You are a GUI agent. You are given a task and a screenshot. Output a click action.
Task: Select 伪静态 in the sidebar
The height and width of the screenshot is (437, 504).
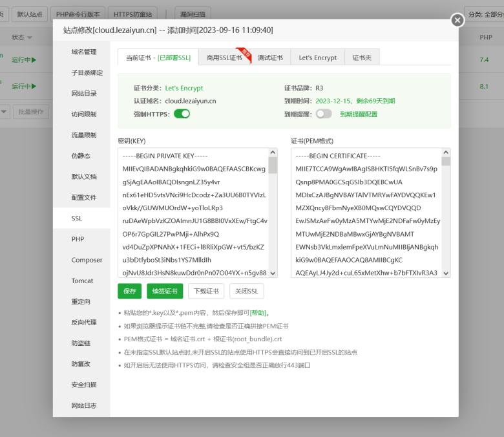(81, 156)
